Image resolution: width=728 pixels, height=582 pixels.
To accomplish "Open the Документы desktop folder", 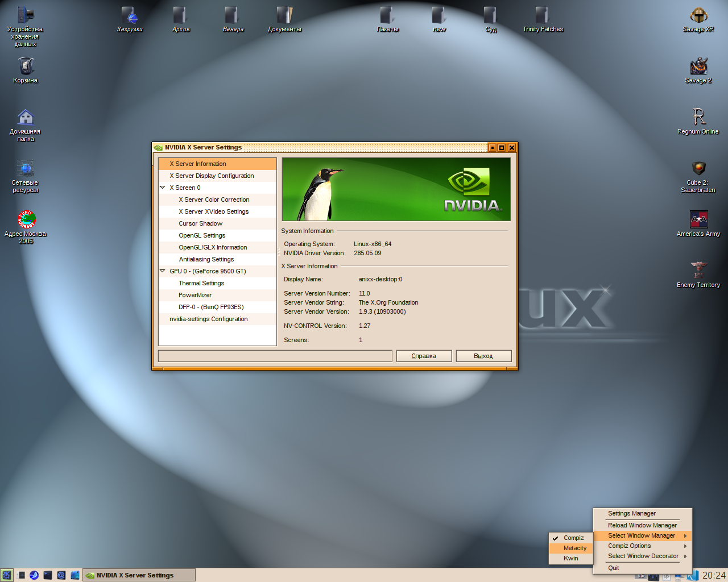I will click(x=284, y=19).
